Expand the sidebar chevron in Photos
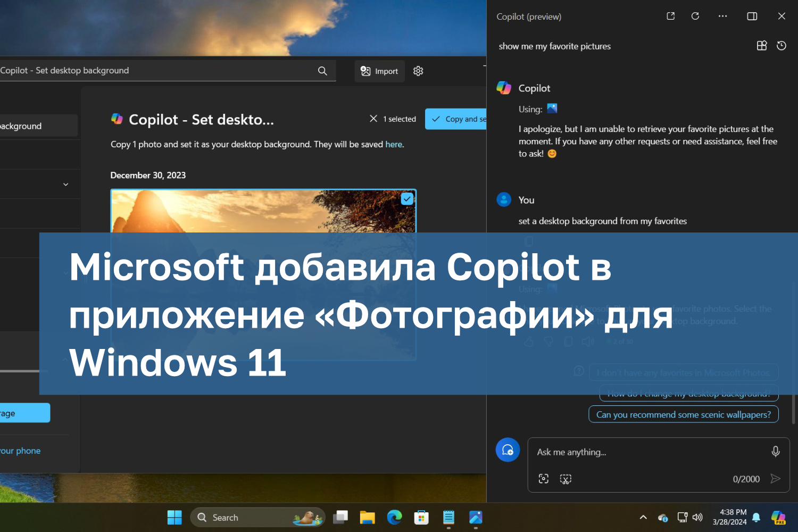The width and height of the screenshot is (798, 532). click(66, 184)
